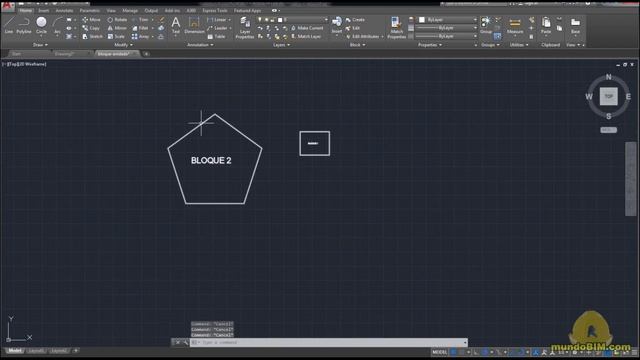Activate the Array command
The image size is (640, 360).
click(140, 36)
